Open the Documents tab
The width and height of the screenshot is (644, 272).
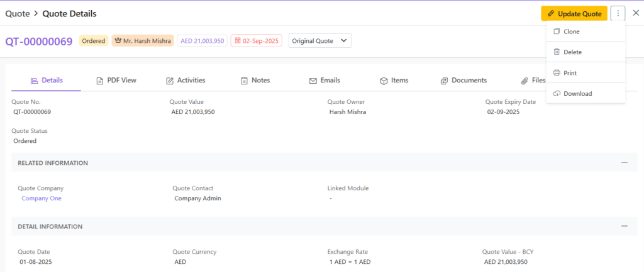coord(464,81)
